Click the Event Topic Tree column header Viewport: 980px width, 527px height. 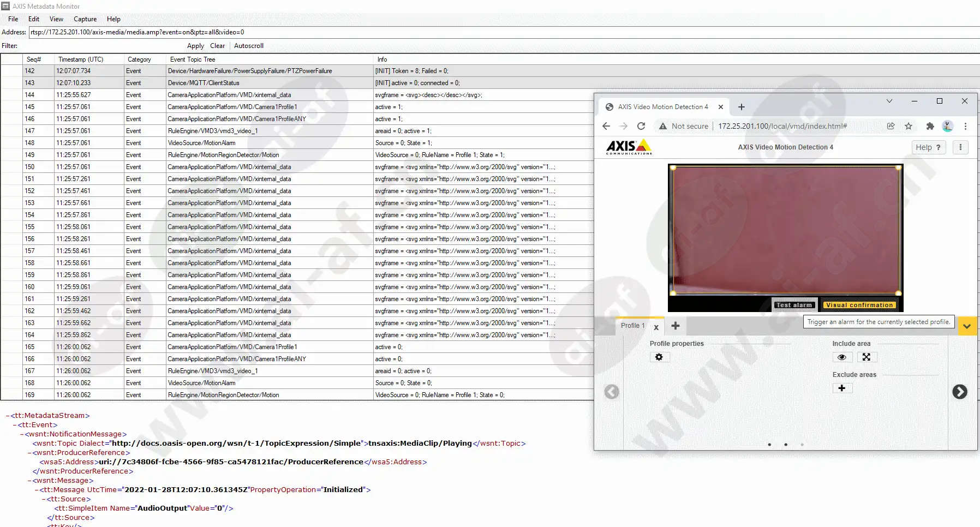tap(270, 59)
